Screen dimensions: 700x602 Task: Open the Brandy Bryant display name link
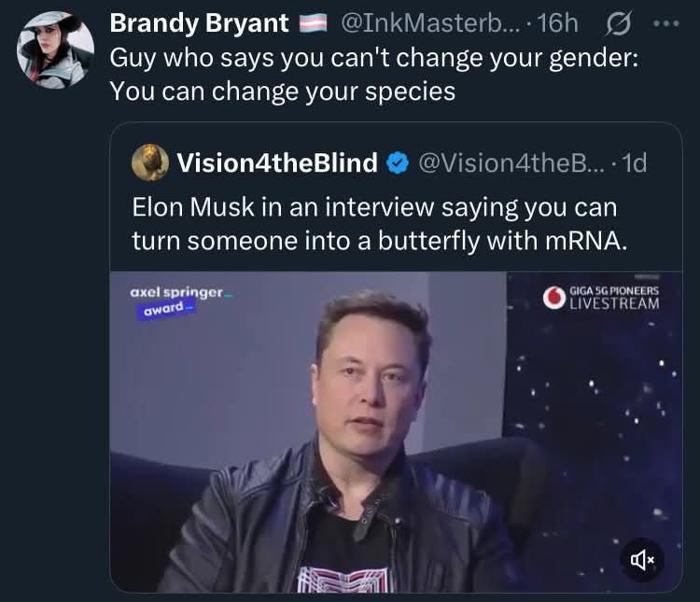(199, 22)
